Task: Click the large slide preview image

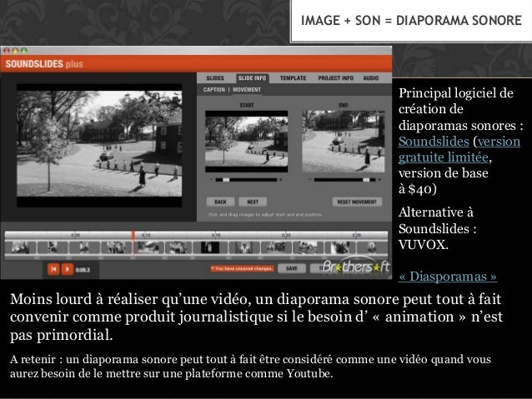Action: coord(99,143)
